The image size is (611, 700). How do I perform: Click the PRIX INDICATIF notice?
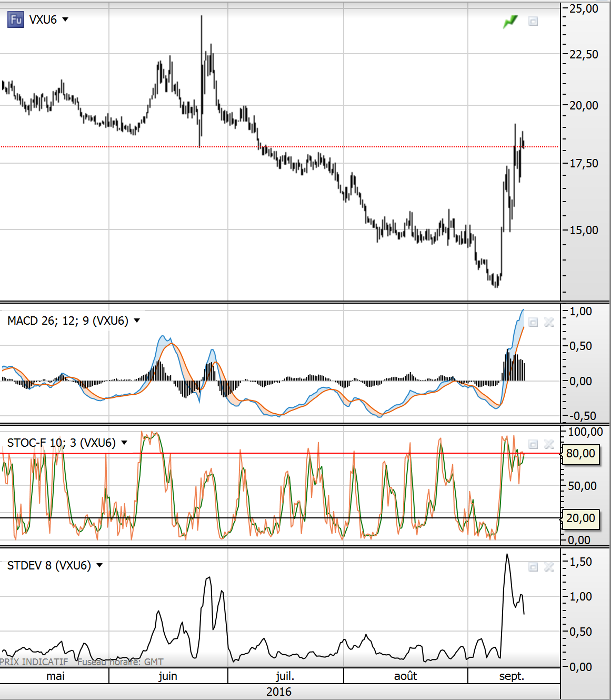[x=34, y=662]
